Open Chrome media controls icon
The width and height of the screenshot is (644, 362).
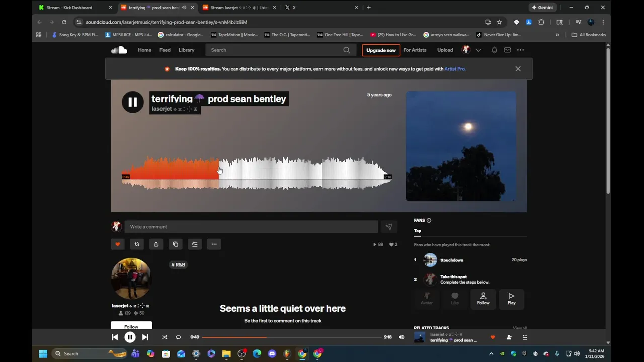click(x=578, y=22)
